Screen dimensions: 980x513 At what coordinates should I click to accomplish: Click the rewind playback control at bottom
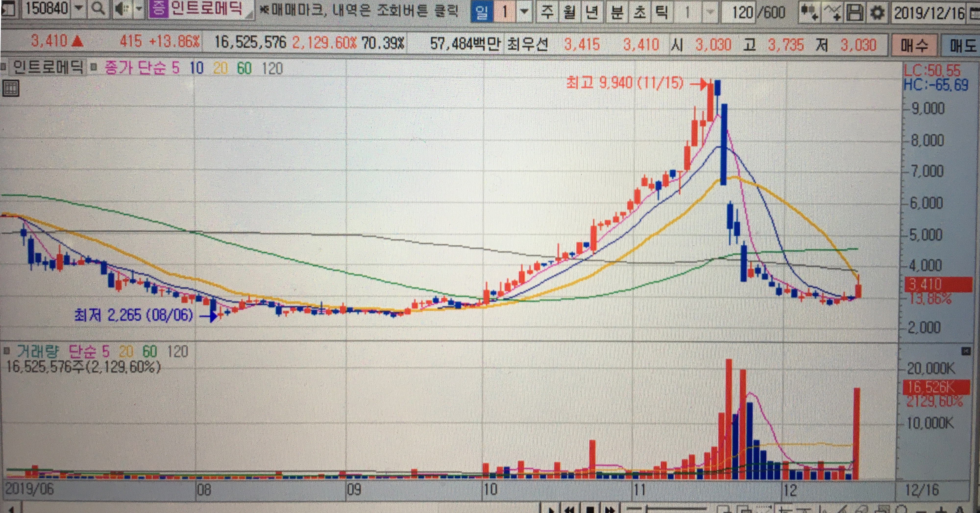click(x=570, y=510)
